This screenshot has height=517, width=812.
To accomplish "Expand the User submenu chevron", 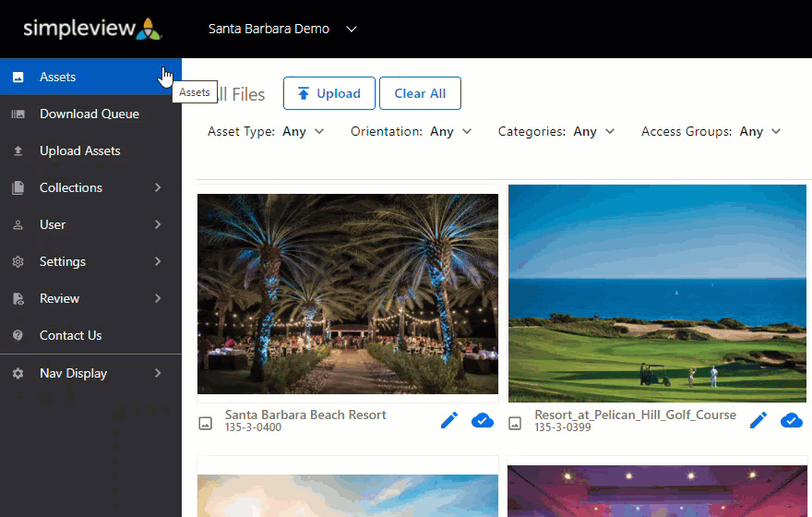I will click(158, 225).
